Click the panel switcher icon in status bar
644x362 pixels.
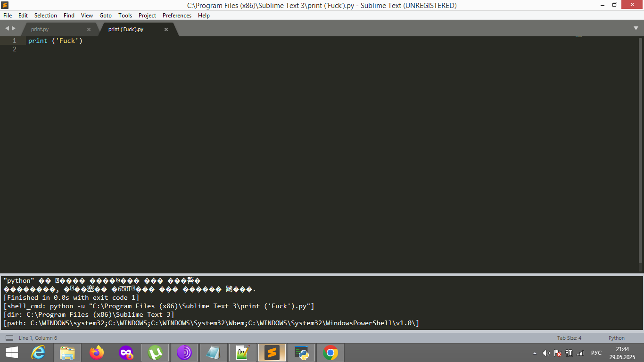(9, 338)
